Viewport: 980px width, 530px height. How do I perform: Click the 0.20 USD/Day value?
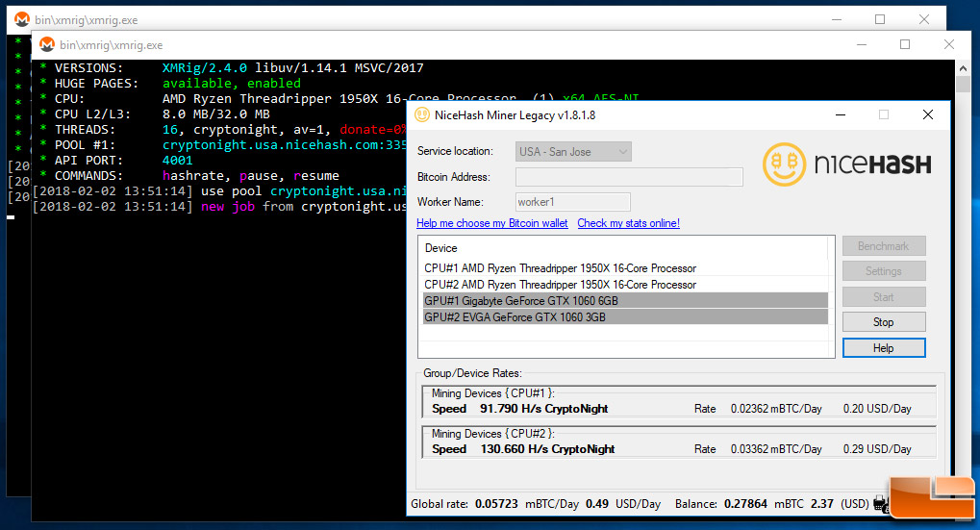pos(877,409)
